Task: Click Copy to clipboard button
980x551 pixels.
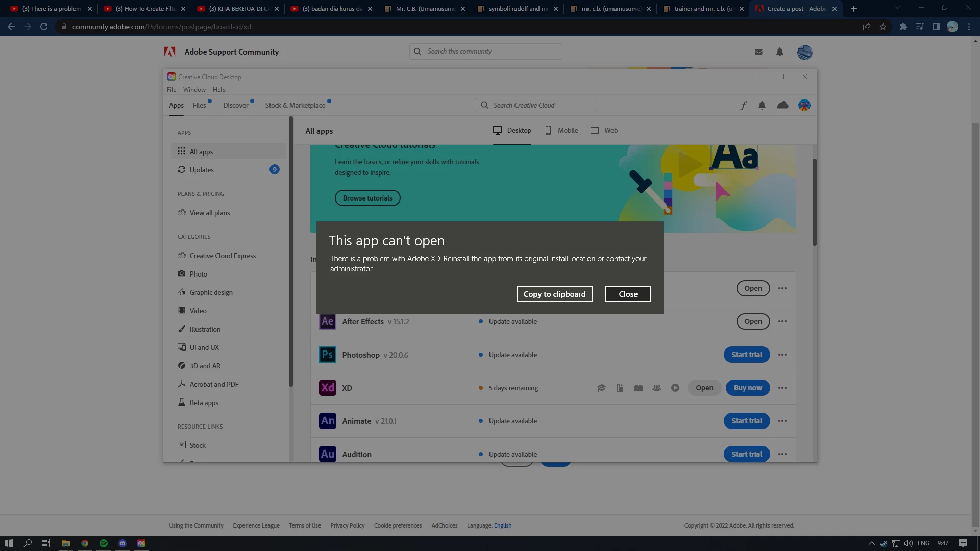Action: pyautogui.click(x=554, y=294)
